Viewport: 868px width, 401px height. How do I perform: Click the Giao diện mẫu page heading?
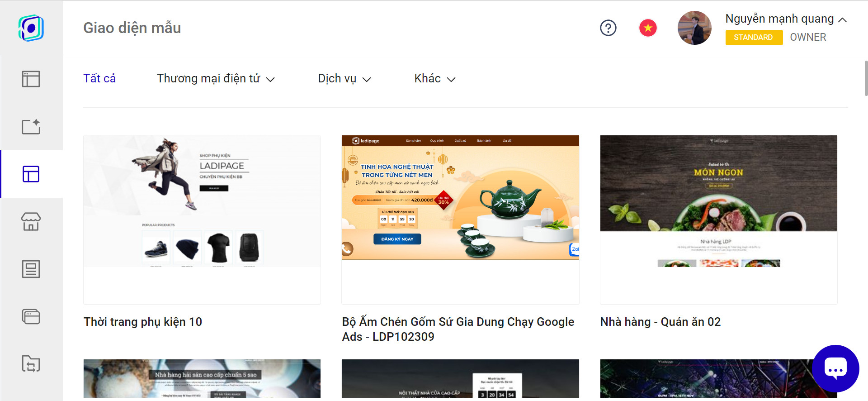tap(132, 28)
